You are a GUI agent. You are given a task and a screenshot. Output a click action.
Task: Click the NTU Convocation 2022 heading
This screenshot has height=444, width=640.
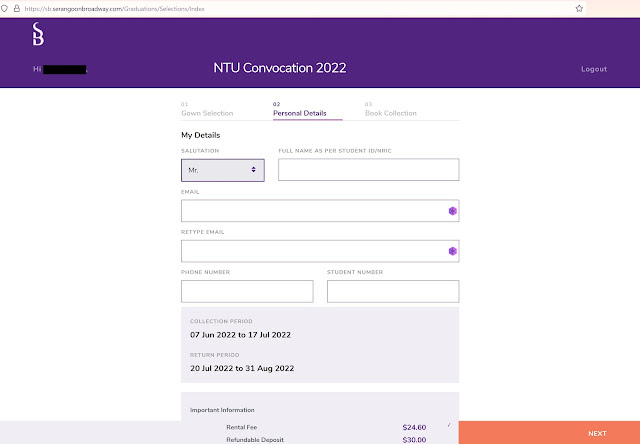click(x=280, y=68)
